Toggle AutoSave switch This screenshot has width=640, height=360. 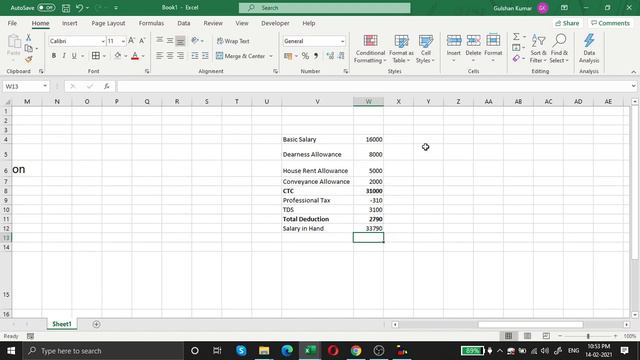point(46,8)
